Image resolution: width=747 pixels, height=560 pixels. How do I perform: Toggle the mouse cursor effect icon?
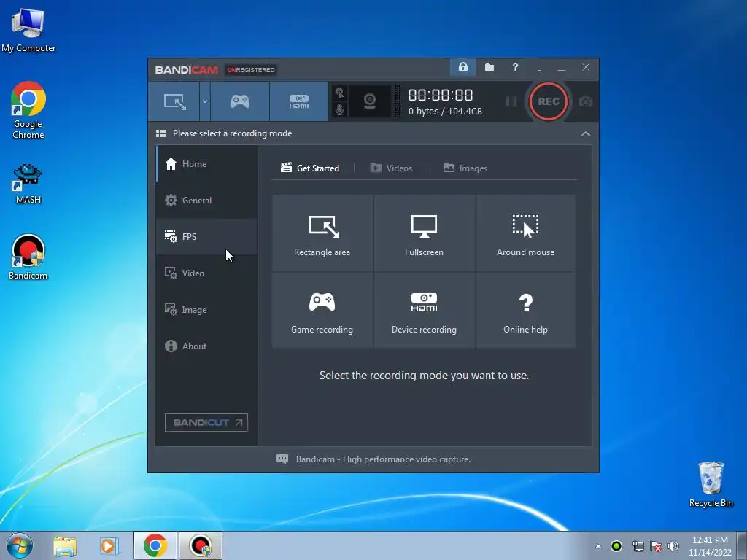340,93
